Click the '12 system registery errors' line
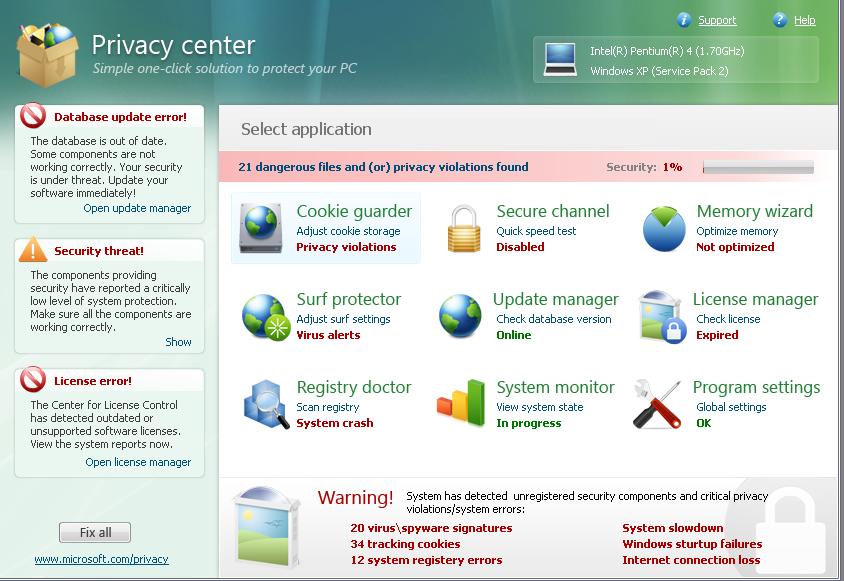 426,561
